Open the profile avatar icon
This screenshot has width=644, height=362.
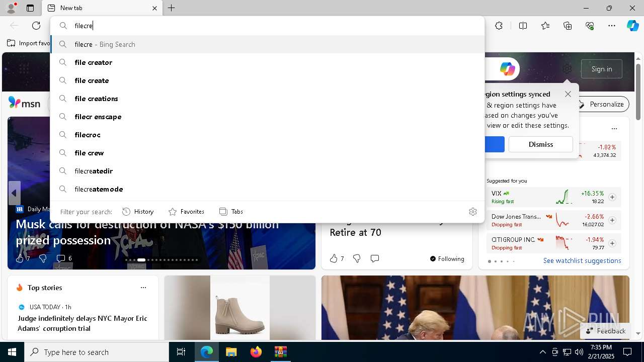[x=11, y=8]
